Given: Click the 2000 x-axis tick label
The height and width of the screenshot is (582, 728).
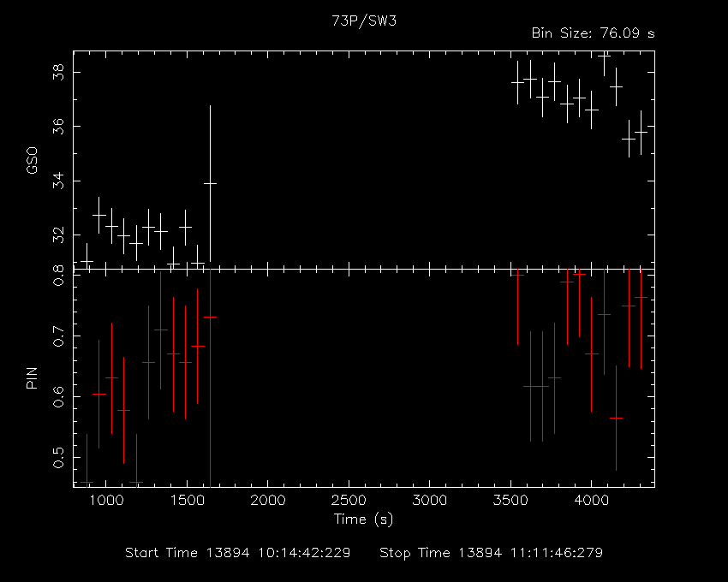Looking at the screenshot, I should coord(268,501).
